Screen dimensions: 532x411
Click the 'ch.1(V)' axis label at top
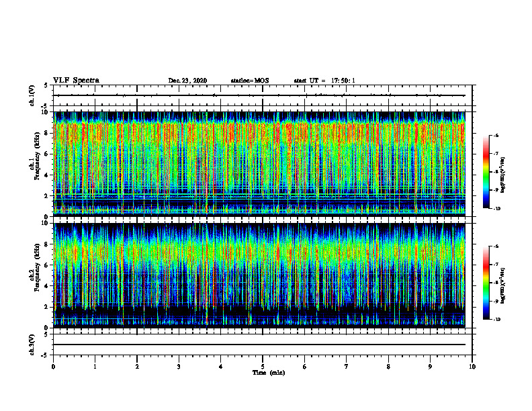pos(32,95)
